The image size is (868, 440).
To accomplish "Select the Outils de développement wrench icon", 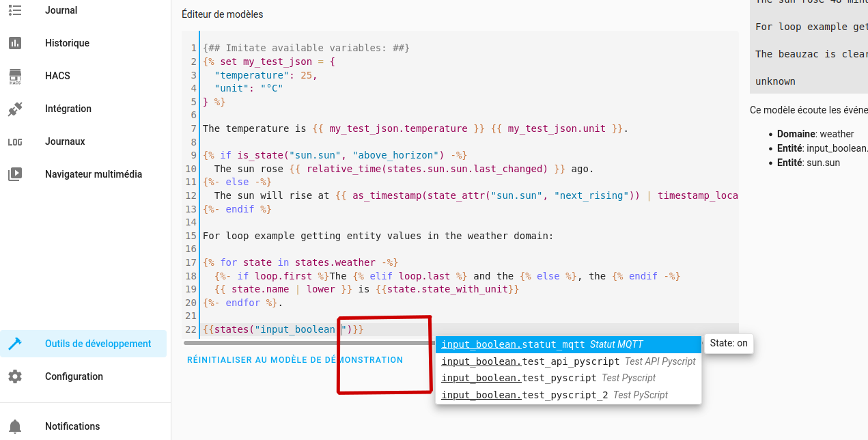I will point(15,344).
